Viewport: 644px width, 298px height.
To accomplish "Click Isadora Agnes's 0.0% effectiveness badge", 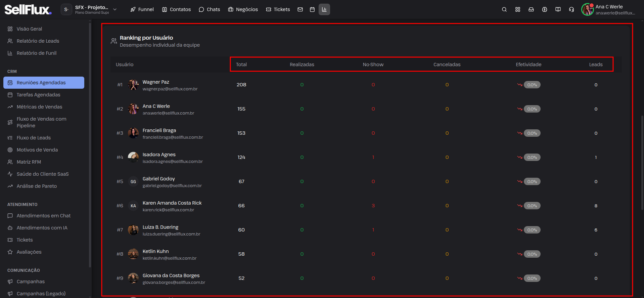I will pyautogui.click(x=532, y=157).
